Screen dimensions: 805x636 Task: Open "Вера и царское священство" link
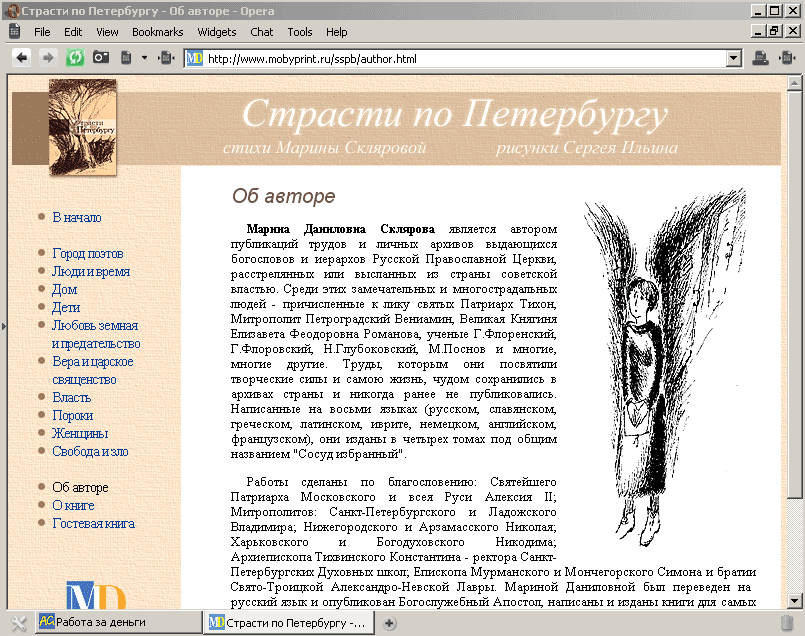coord(93,370)
